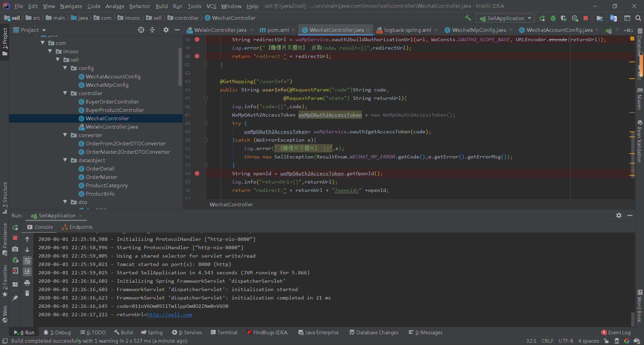Screen dimensions: 644x345
Task: Open the http://sell.com console link
Action: pos(169,315)
